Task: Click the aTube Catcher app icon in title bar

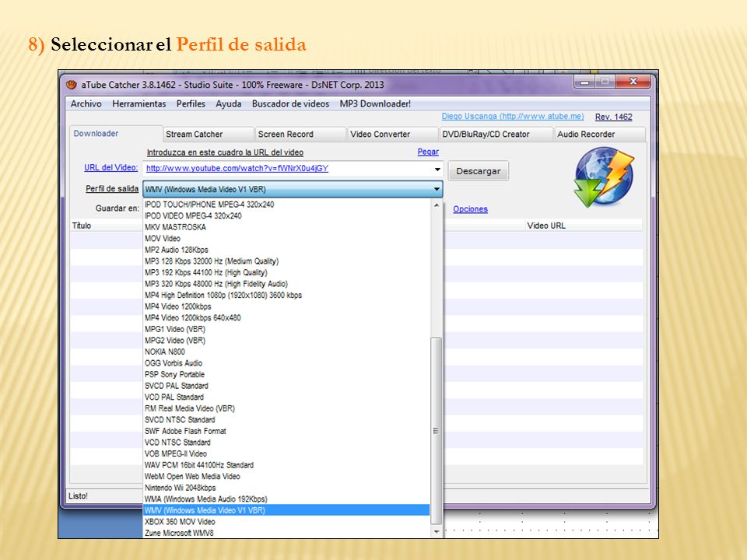Action: pyautogui.click(x=72, y=85)
